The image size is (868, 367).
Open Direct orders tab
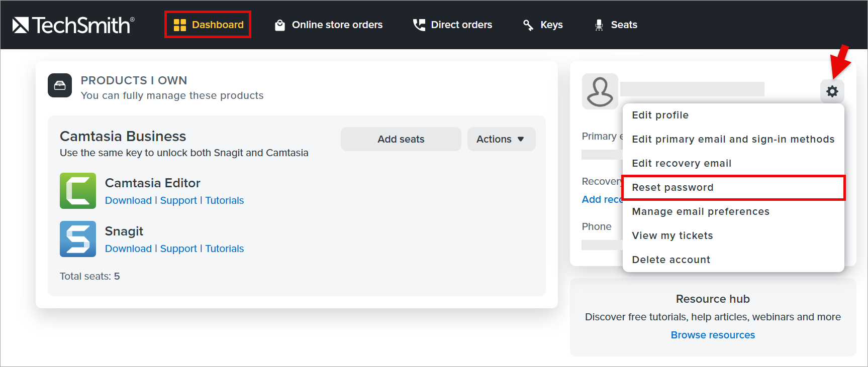tap(452, 25)
